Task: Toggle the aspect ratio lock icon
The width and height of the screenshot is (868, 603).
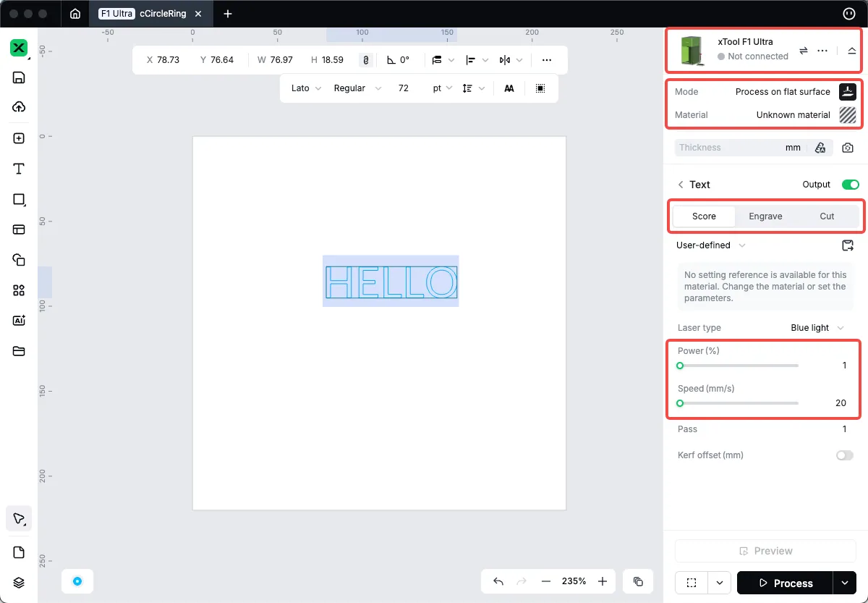Action: [x=366, y=60]
